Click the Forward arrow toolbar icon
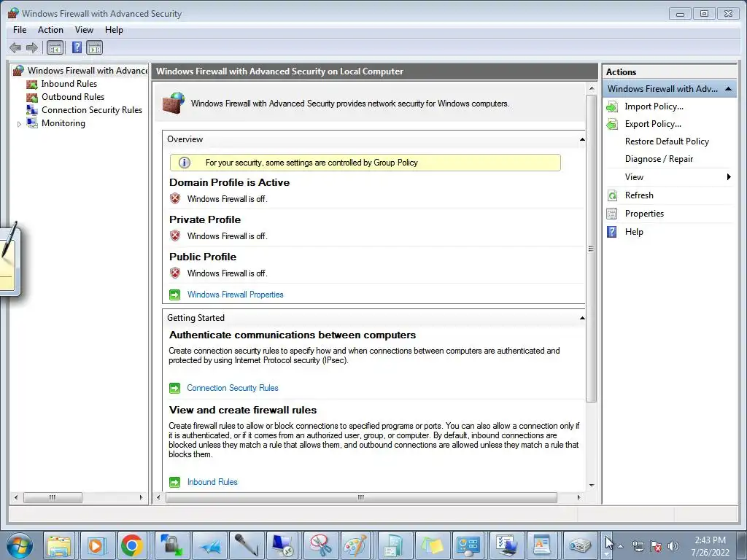 (x=32, y=47)
